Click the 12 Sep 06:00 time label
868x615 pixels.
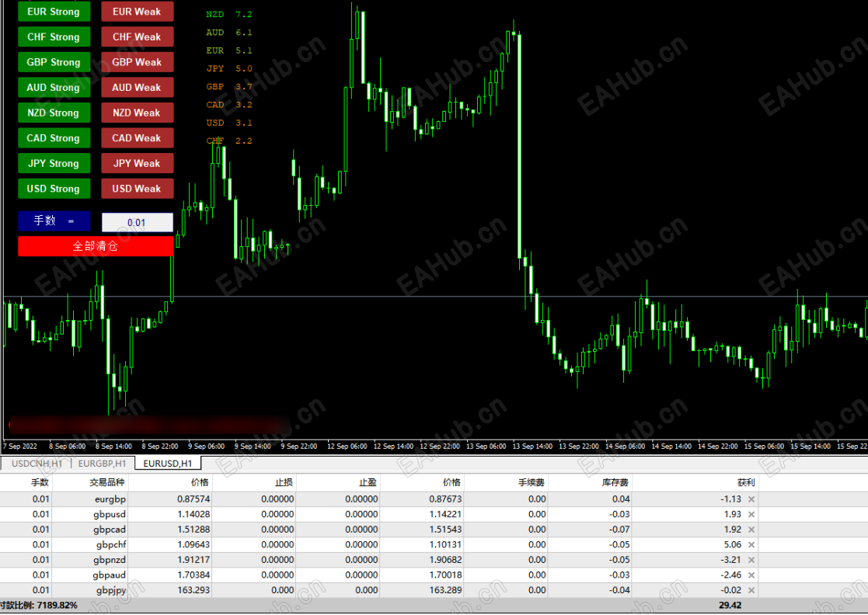point(347,446)
